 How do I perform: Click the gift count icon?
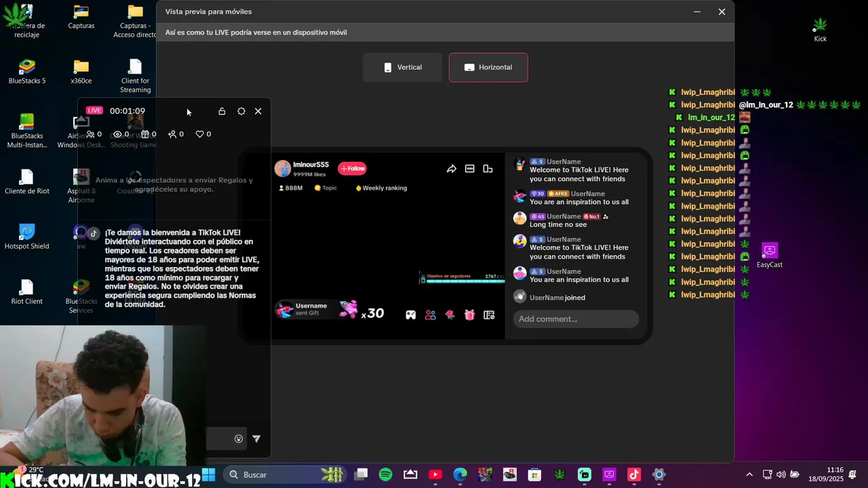pos(144,134)
